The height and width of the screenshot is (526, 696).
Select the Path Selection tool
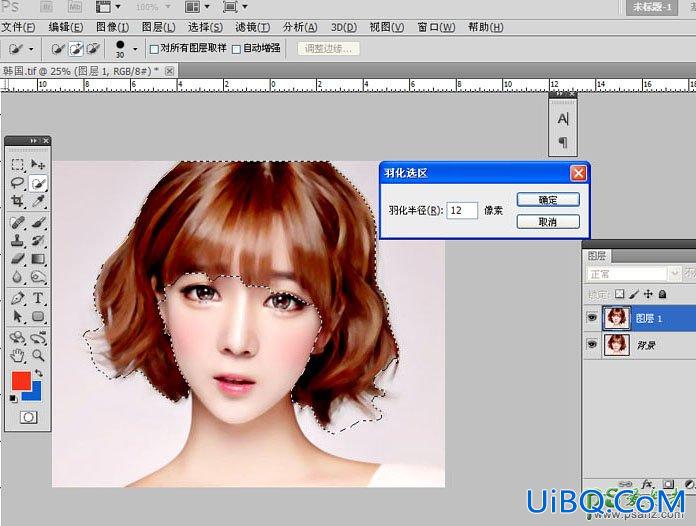(x=17, y=316)
